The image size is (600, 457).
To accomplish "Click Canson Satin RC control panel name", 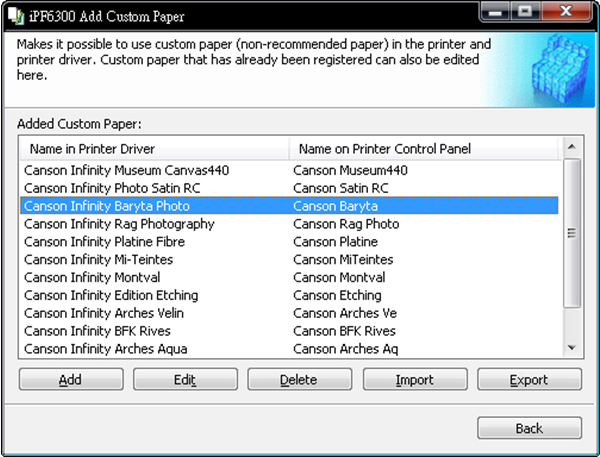I will [341, 188].
